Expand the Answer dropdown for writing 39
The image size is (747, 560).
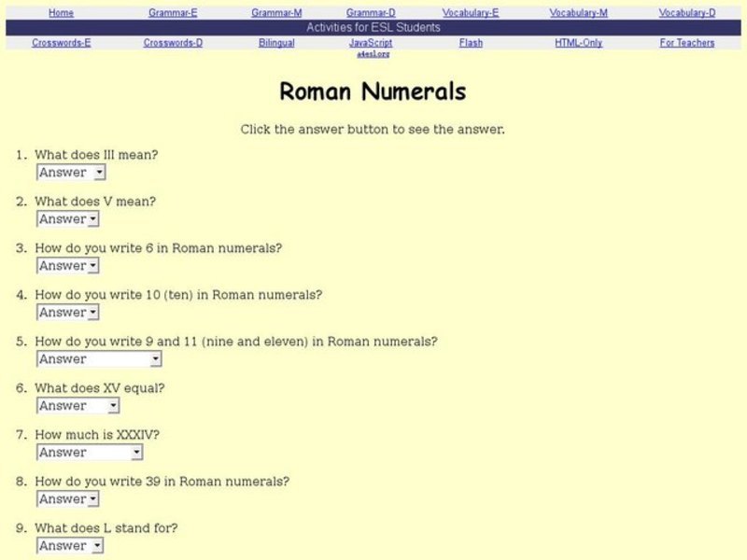(x=66, y=498)
